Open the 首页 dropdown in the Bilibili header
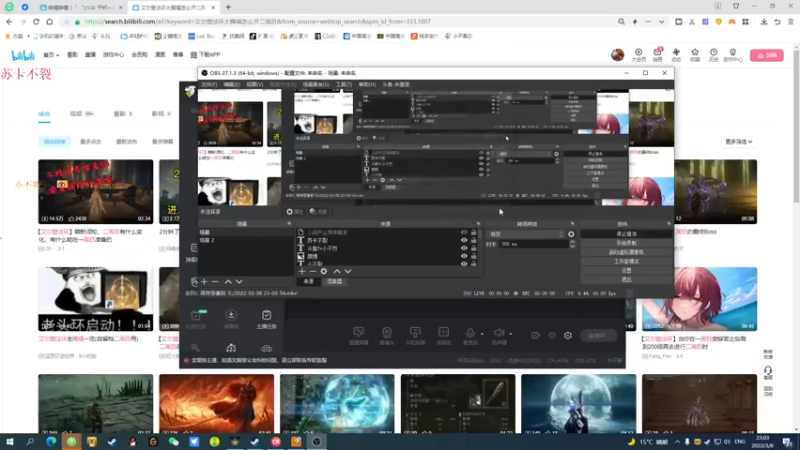This screenshot has width=800, height=450. [51, 55]
